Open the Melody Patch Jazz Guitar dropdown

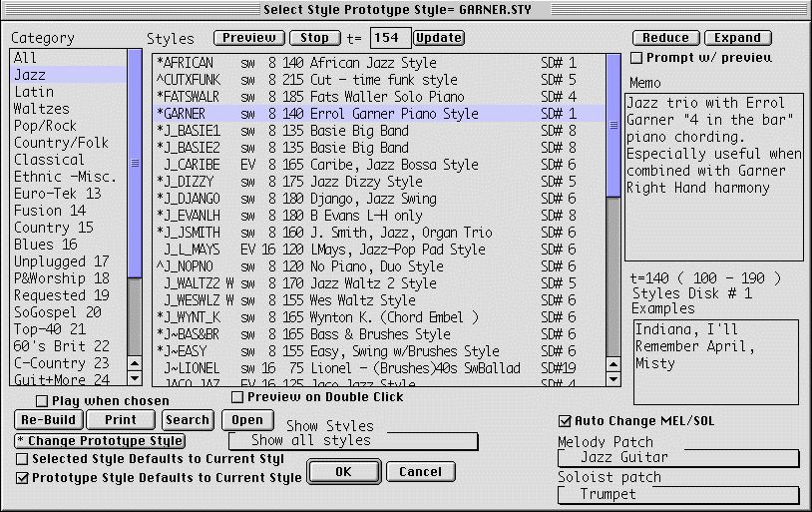click(x=678, y=458)
